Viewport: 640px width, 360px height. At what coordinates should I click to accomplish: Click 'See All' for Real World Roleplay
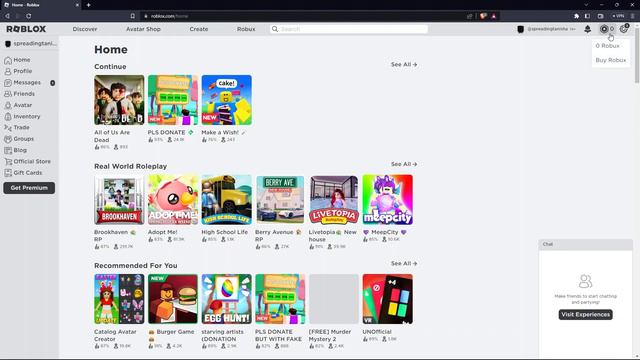(x=404, y=164)
